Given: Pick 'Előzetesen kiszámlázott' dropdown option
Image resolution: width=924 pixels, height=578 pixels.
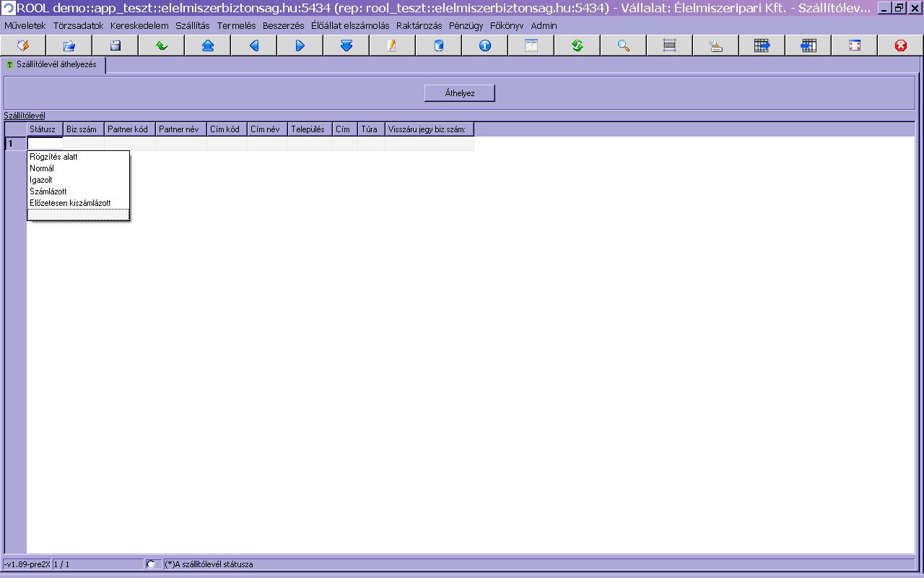Looking at the screenshot, I should click(x=70, y=203).
